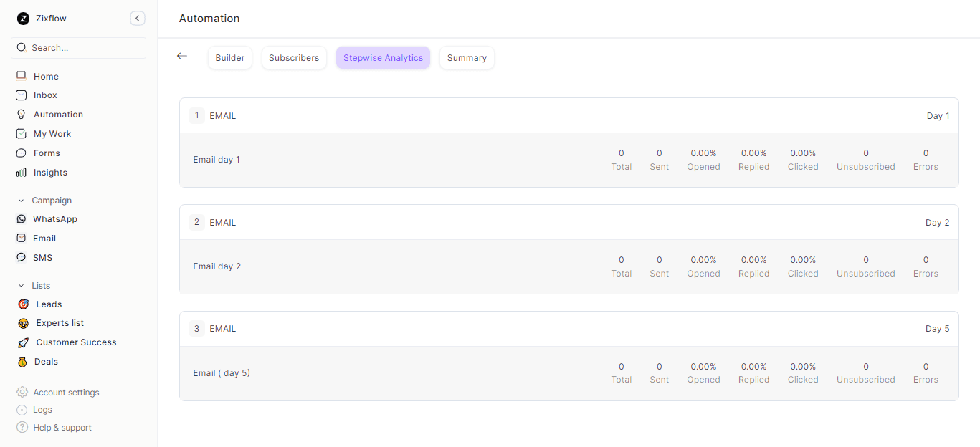Collapse the Lists section
The width and height of the screenshot is (980, 447).
[22, 286]
